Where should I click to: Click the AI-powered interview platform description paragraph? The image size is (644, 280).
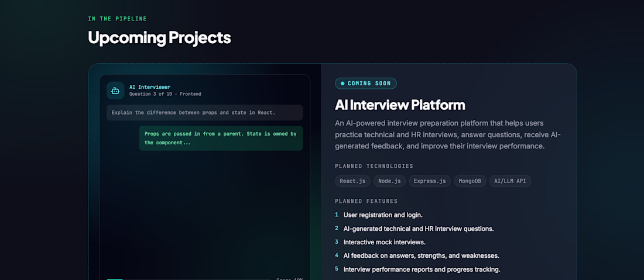click(448, 134)
